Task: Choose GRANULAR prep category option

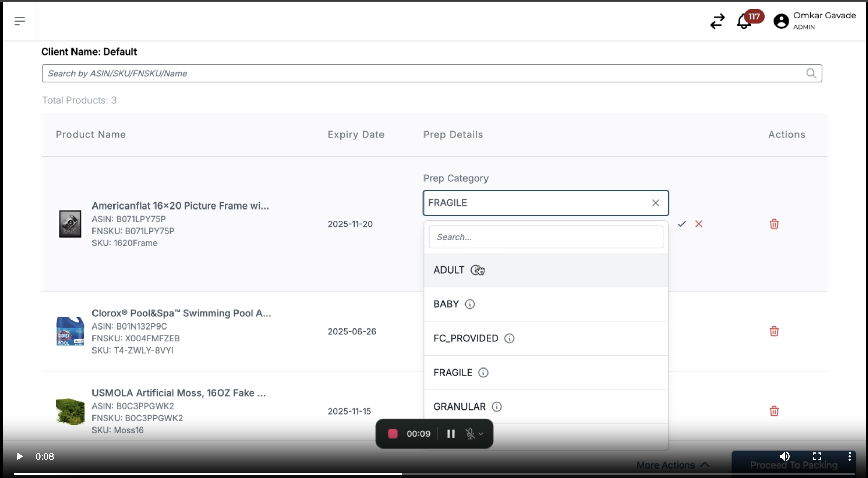Action: click(459, 406)
